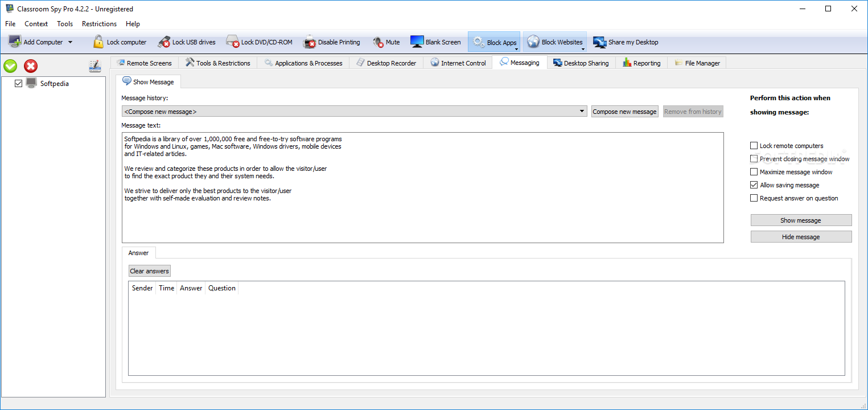Click the Block Websites toolbar button
The height and width of the screenshot is (410, 868).
554,42
